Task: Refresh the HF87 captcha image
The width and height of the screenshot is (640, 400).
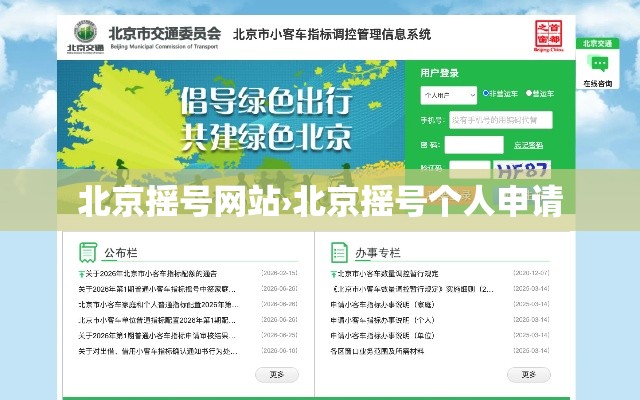Action: point(522,169)
